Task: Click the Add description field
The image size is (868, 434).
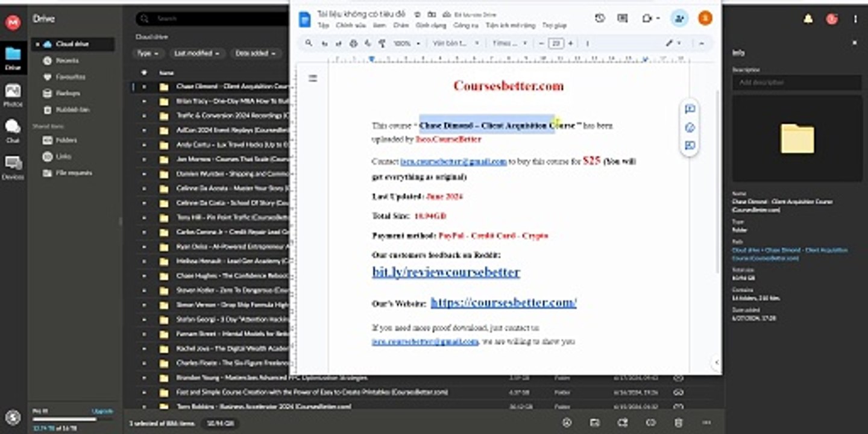Action: coord(797,83)
